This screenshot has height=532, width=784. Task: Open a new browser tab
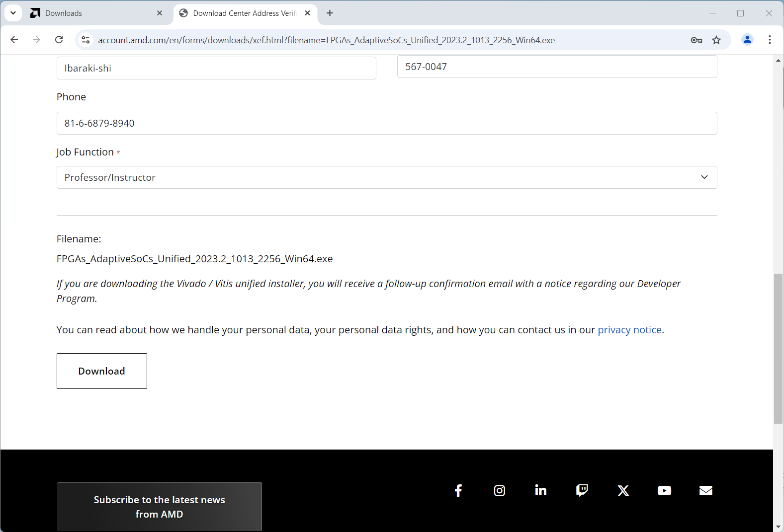point(330,13)
